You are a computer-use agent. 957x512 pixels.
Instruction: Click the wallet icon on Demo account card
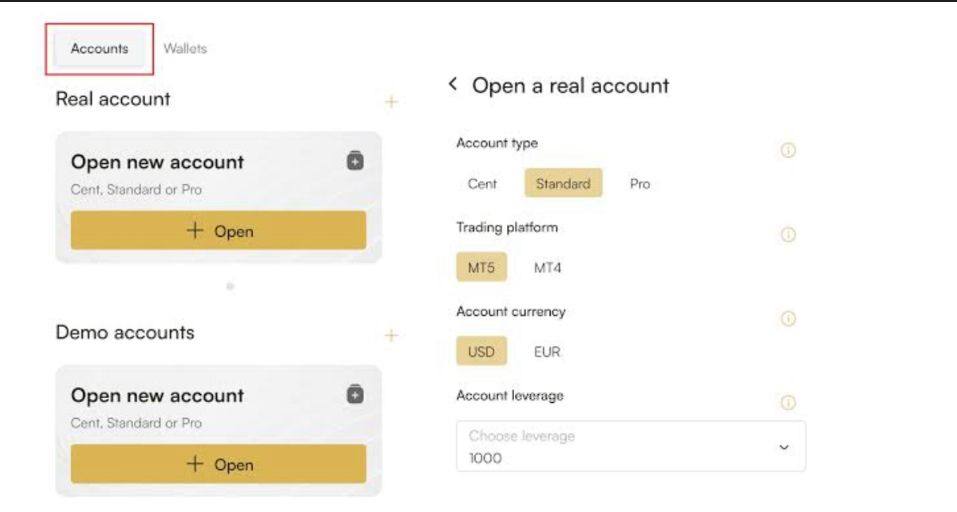click(x=355, y=395)
